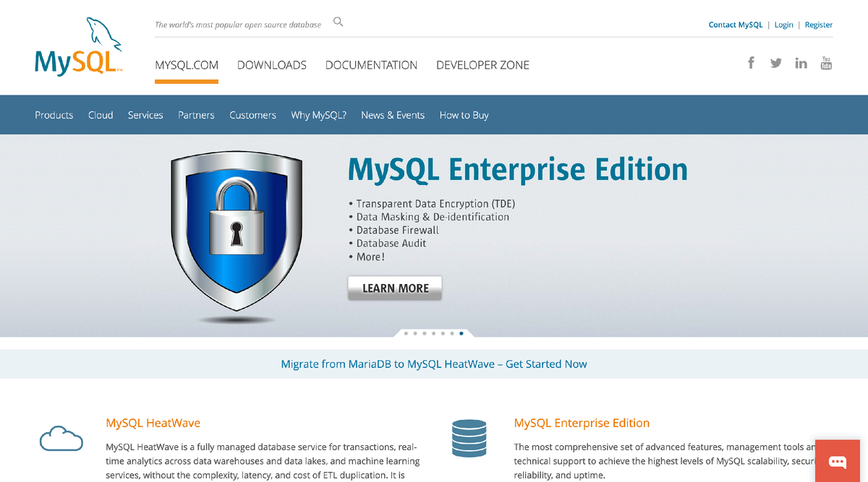Click the Register link

(x=819, y=25)
